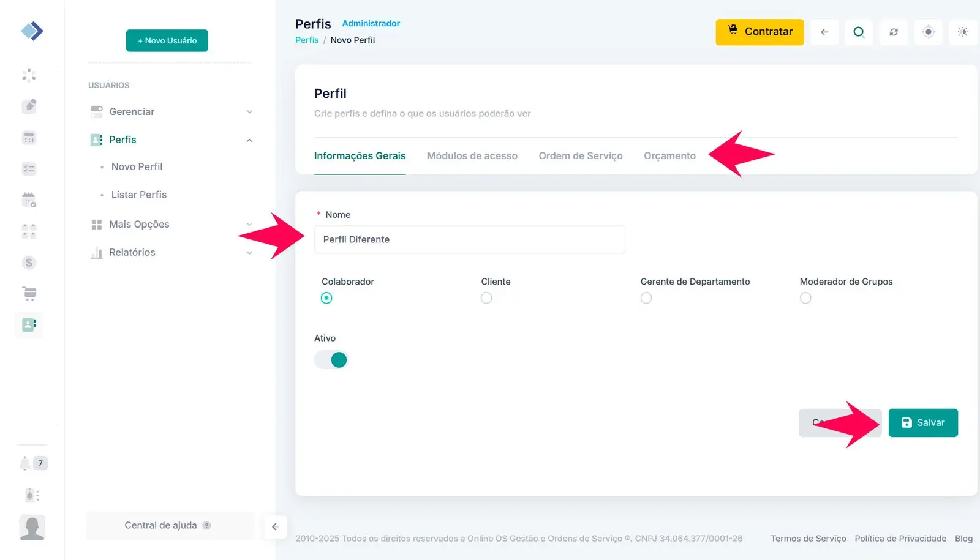980x560 pixels.
Task: Select the Cliente radio button
Action: (486, 298)
